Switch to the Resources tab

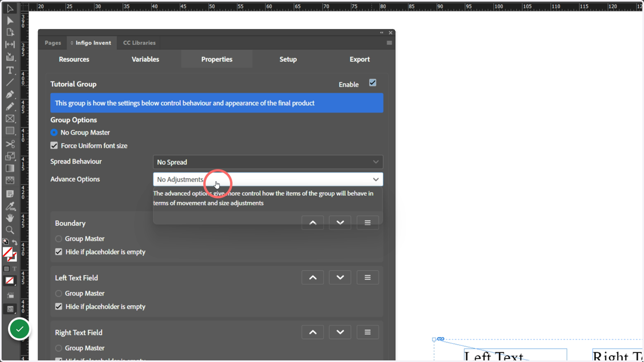[x=74, y=59]
